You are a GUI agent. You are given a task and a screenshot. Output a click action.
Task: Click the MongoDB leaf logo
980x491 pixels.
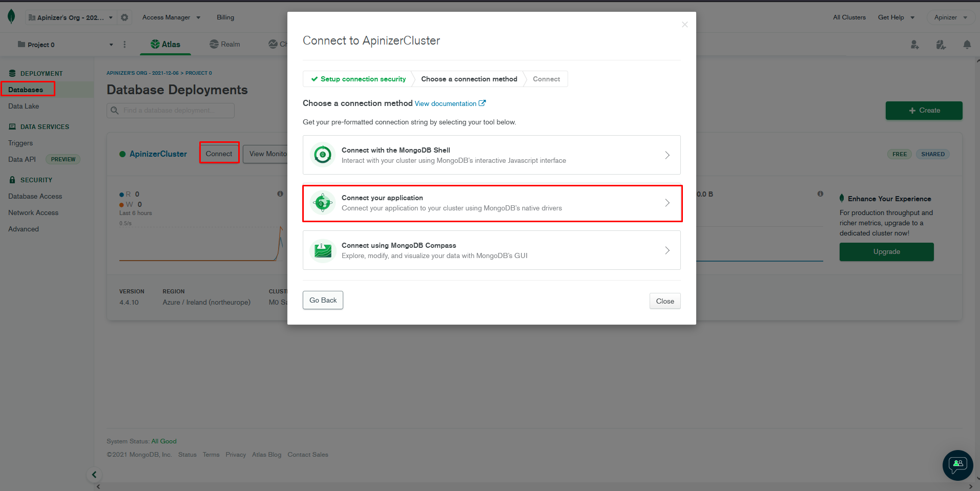10,16
